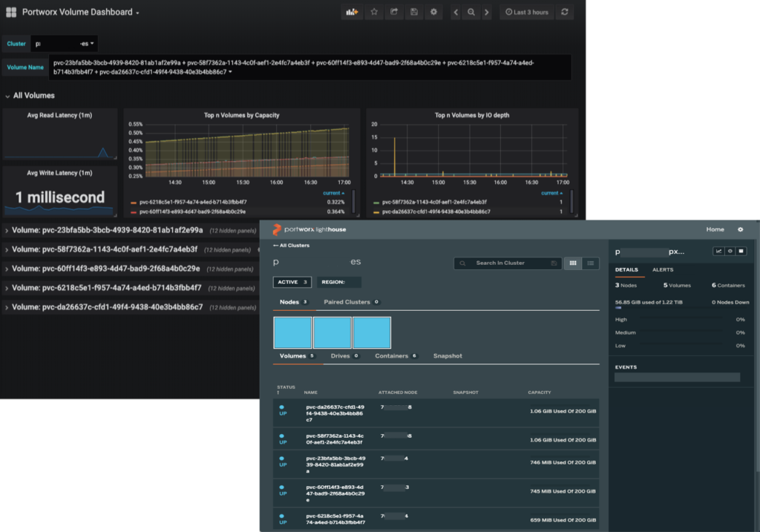Star this dashboard as favorite

point(374,13)
